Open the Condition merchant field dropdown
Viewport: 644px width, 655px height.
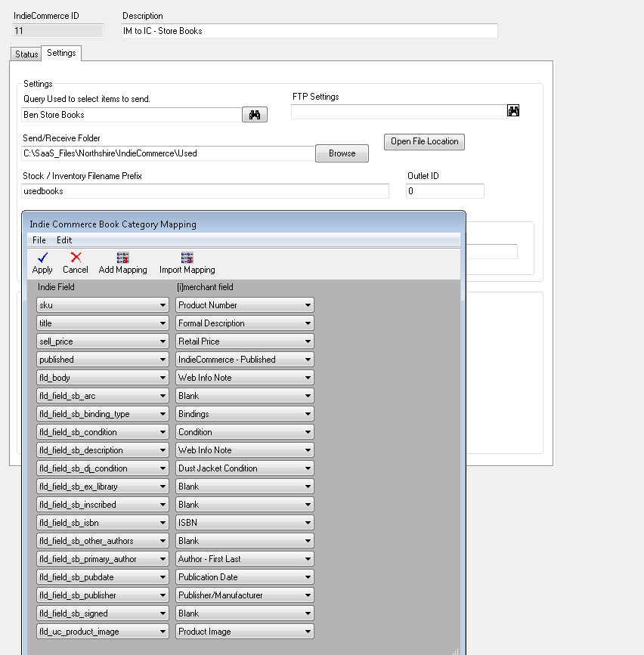click(244, 432)
